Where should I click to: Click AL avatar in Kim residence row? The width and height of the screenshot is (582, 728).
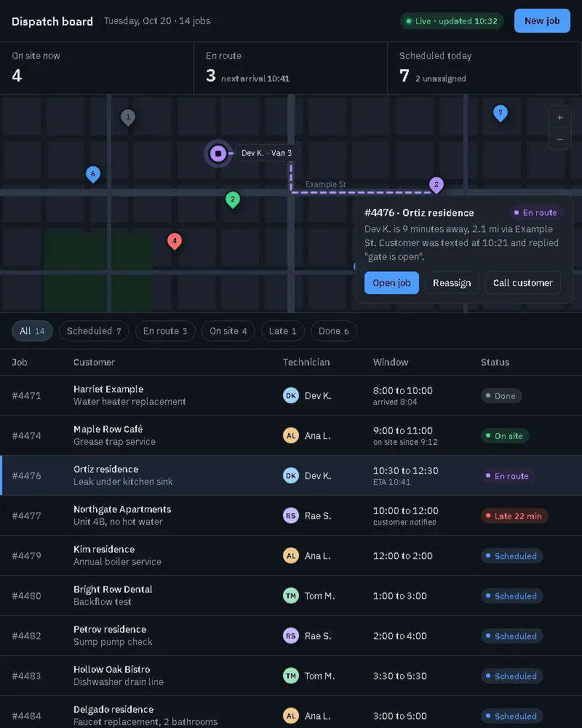click(291, 555)
